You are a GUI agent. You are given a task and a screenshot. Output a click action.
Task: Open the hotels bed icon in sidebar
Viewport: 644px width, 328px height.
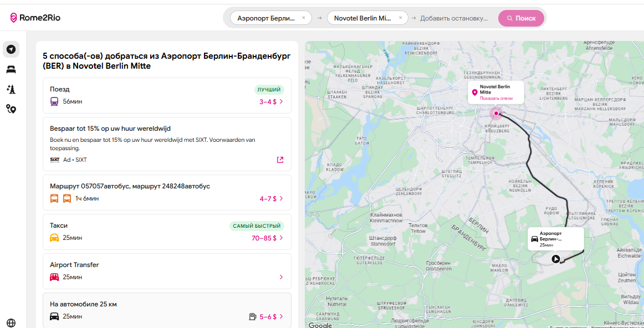pos(11,70)
